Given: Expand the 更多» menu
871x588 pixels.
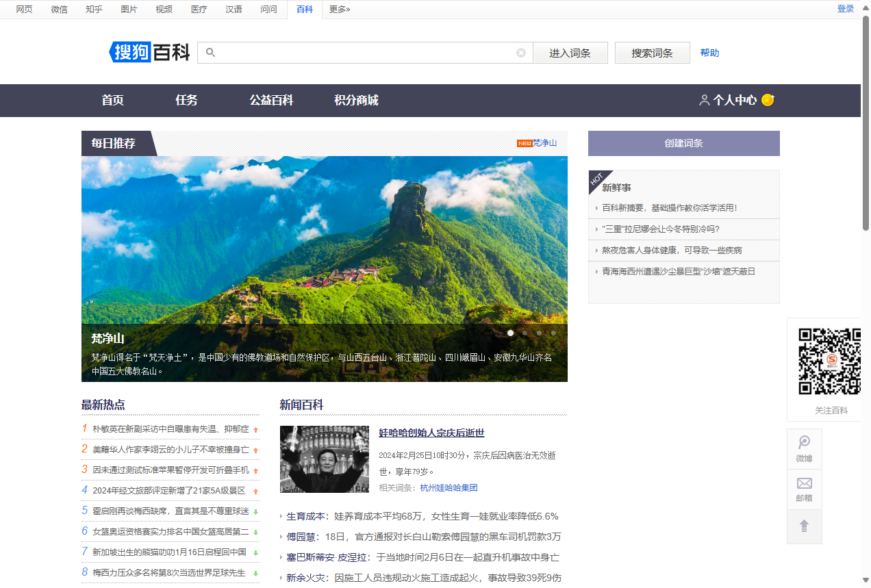Looking at the screenshot, I should click(340, 10).
